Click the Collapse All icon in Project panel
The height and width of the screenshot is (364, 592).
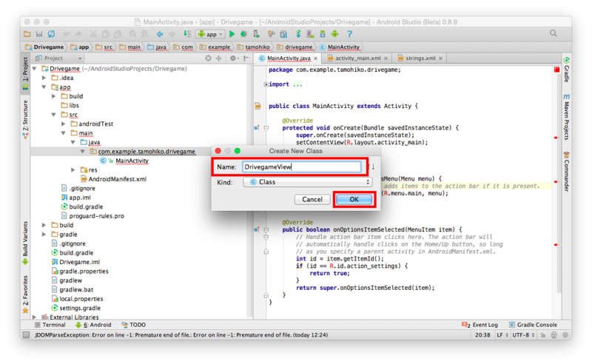coord(218,58)
